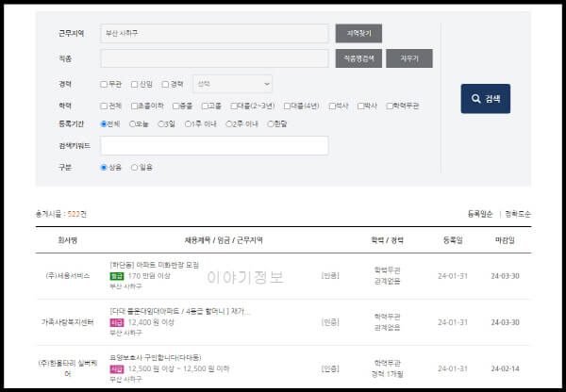This screenshot has height=392, width=566.
Task: Open the job title starting with [다대
Action: click(x=179, y=312)
